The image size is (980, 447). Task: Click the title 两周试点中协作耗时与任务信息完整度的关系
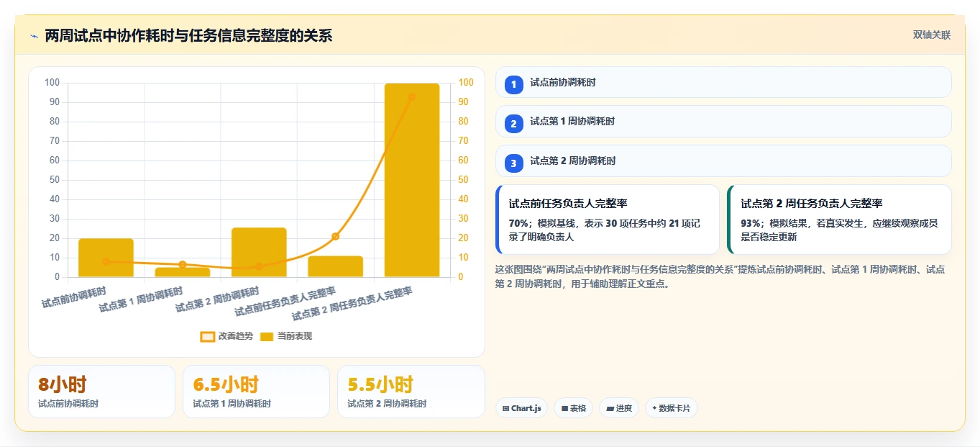pyautogui.click(x=188, y=36)
